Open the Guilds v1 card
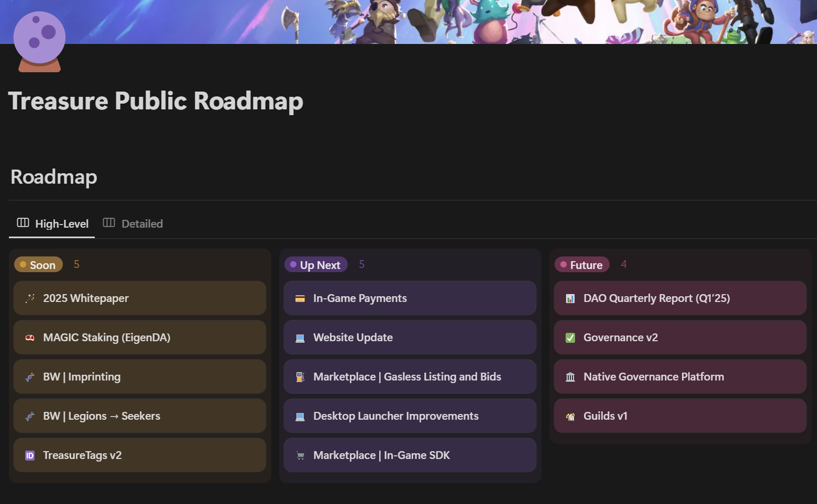 [680, 416]
